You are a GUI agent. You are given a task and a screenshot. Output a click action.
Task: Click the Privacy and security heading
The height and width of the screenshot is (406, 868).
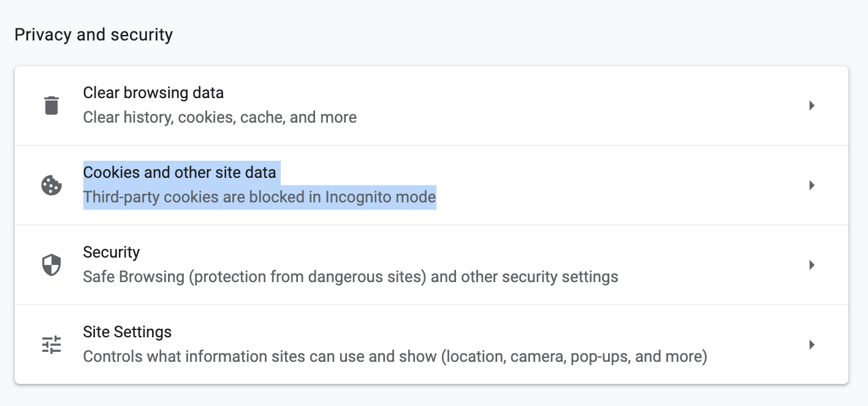point(94,35)
